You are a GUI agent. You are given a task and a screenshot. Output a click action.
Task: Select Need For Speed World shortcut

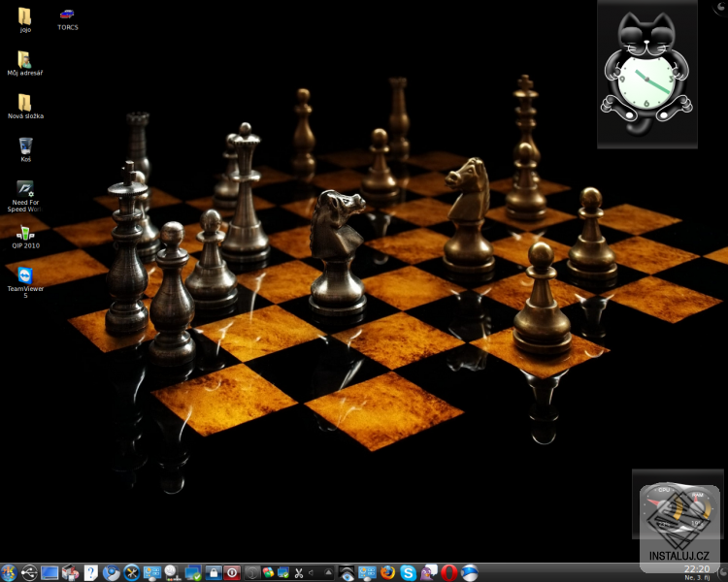(x=25, y=196)
